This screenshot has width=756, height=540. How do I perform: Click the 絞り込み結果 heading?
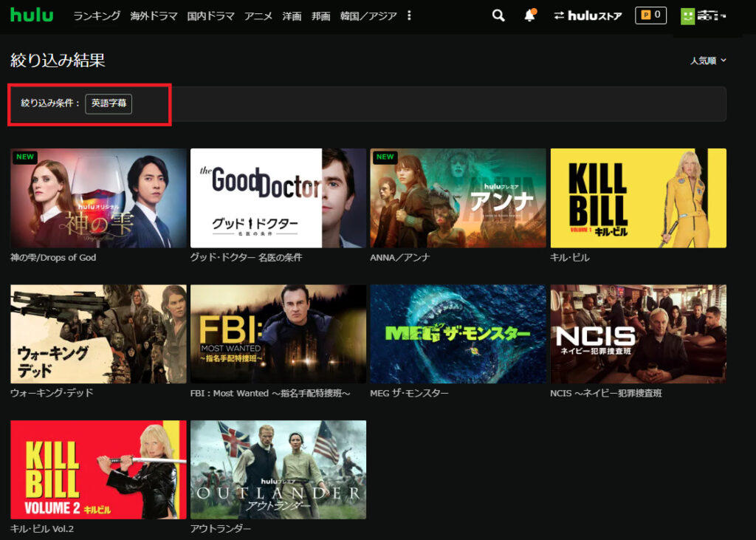pyautogui.click(x=58, y=61)
